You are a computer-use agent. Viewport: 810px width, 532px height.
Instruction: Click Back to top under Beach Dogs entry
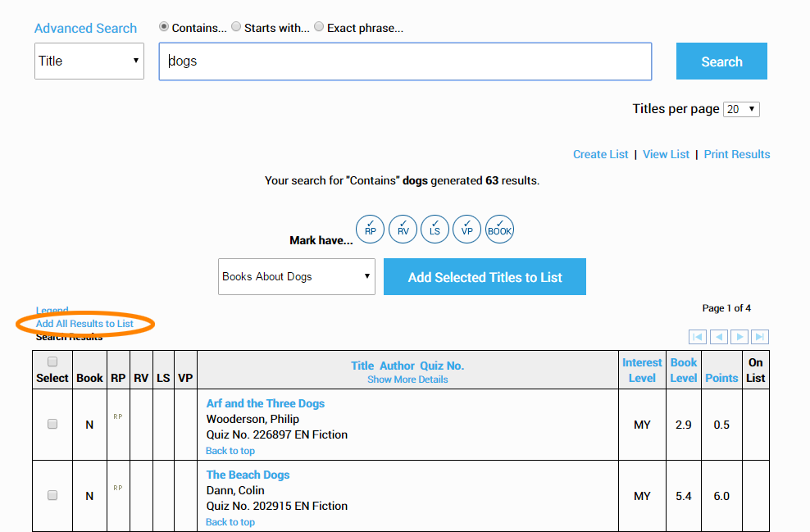point(230,522)
